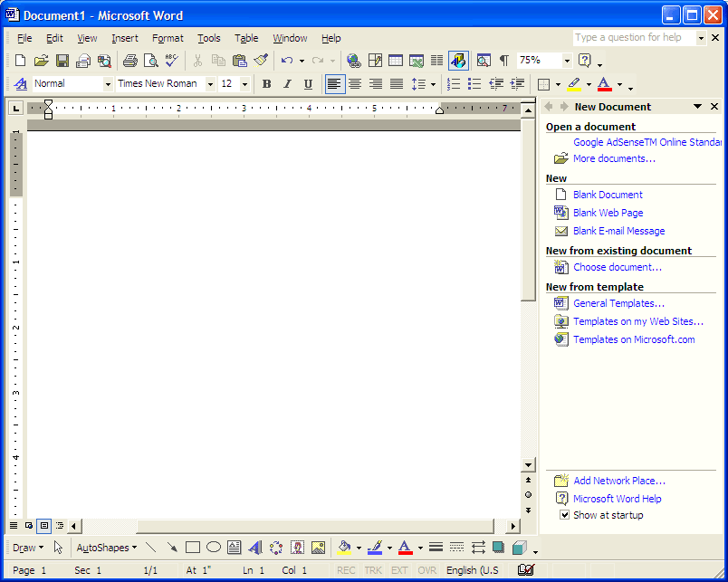Open the AutoShapes menu
This screenshot has width=728, height=582.
[x=106, y=547]
